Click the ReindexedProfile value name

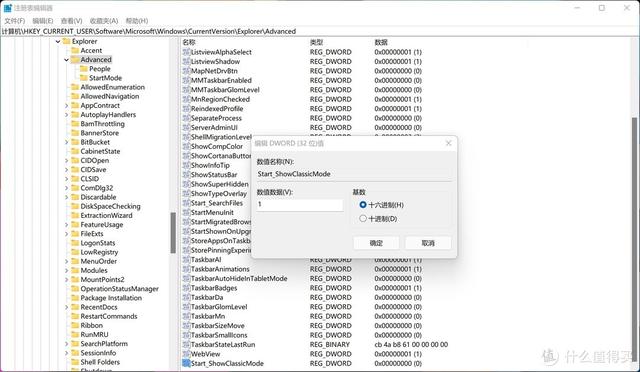pos(217,109)
